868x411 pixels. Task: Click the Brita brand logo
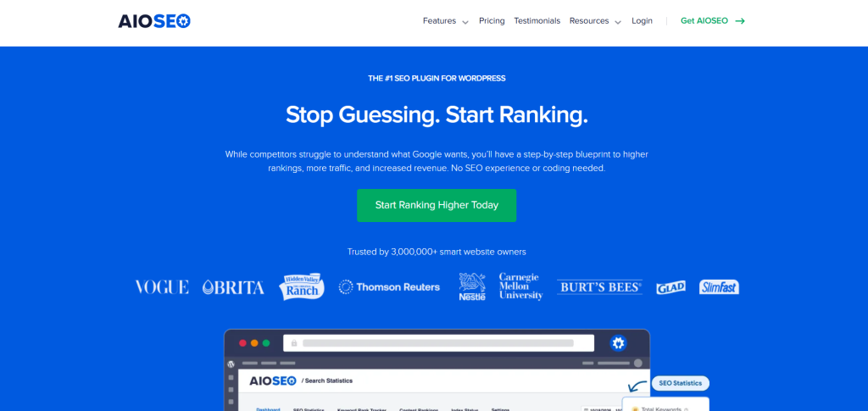click(x=233, y=287)
